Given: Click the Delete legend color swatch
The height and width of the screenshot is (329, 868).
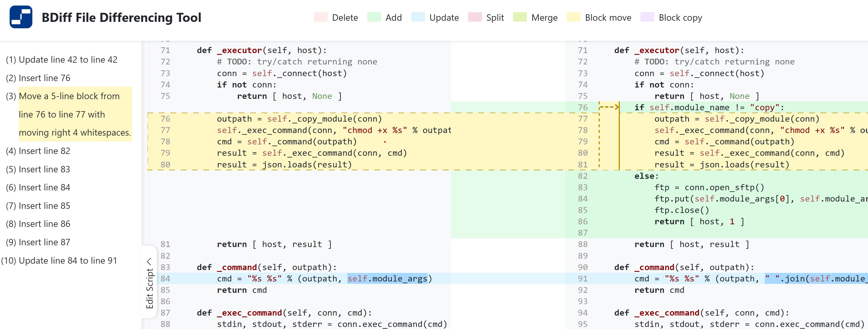Looking at the screenshot, I should [x=320, y=17].
